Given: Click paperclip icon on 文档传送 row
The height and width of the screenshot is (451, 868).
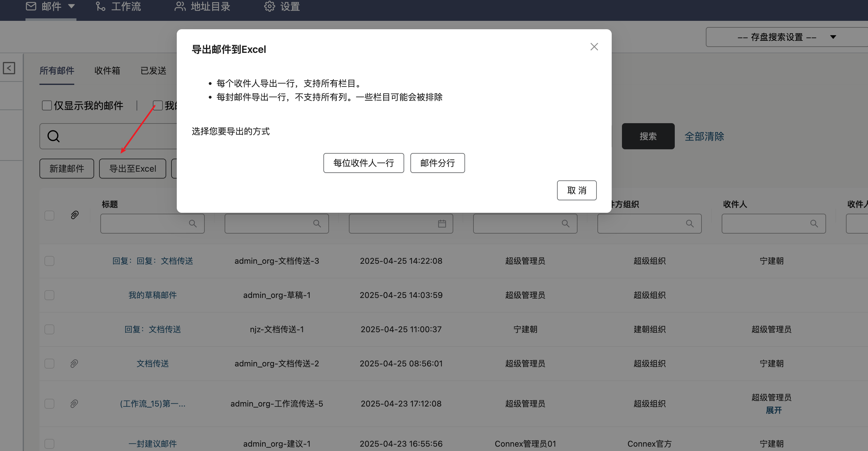Looking at the screenshot, I should [x=74, y=363].
